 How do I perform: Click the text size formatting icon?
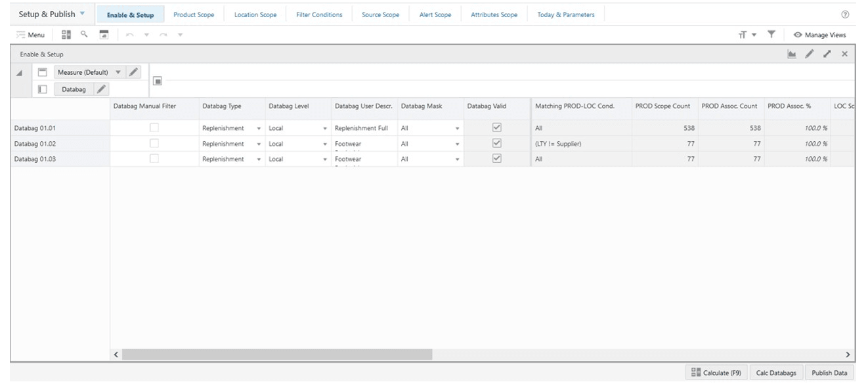pyautogui.click(x=743, y=34)
